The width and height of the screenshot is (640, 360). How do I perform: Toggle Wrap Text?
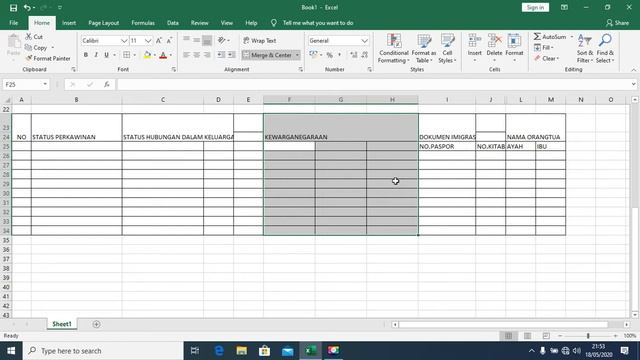pos(260,40)
